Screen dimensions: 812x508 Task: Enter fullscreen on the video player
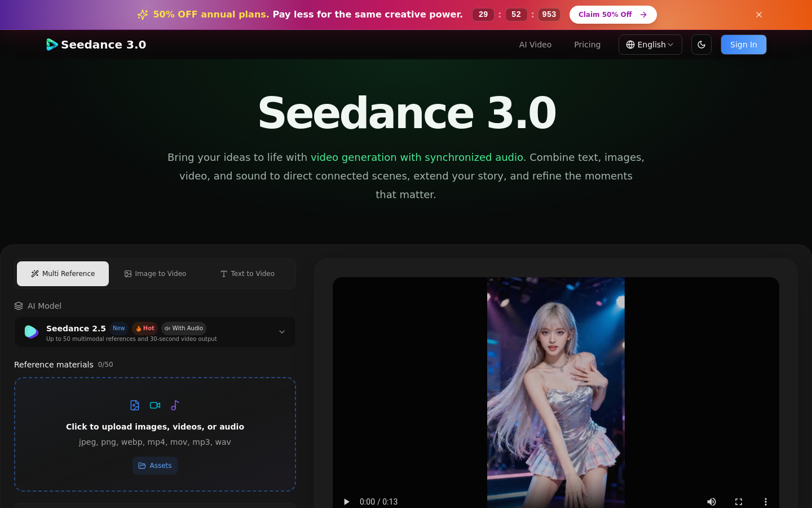pos(739,502)
